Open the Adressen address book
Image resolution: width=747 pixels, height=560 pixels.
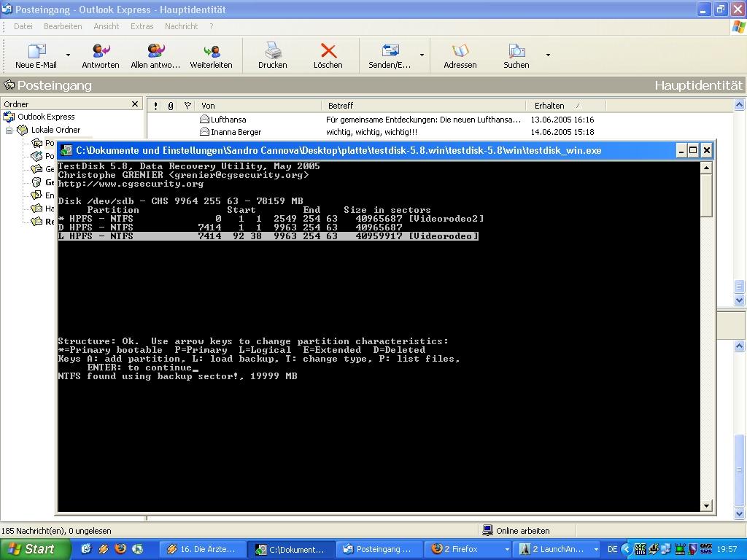[460, 55]
